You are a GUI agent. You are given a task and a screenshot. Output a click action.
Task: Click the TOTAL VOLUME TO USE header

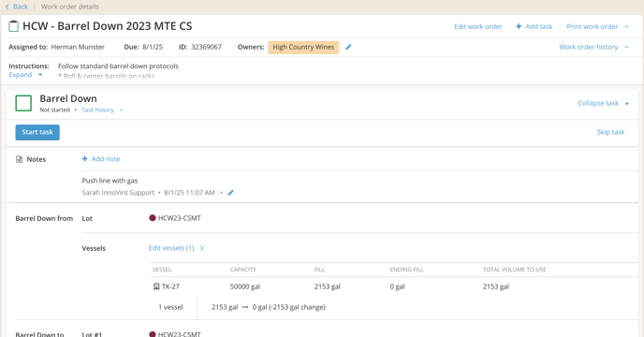coord(514,270)
